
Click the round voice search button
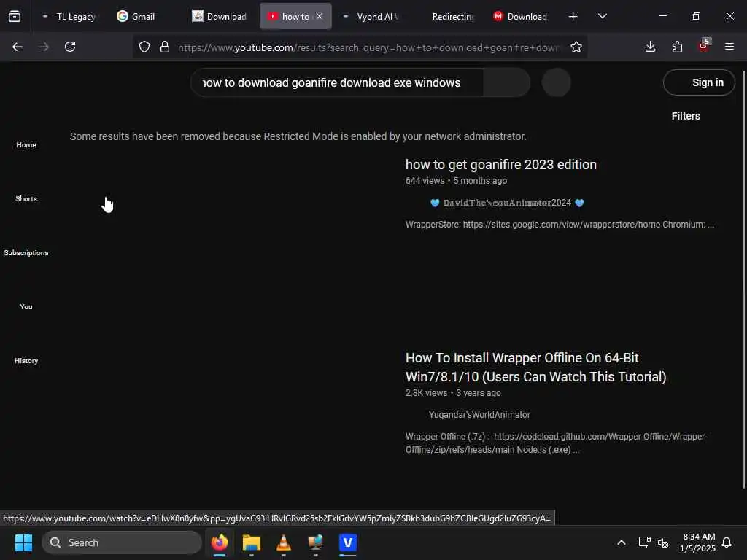(x=556, y=83)
